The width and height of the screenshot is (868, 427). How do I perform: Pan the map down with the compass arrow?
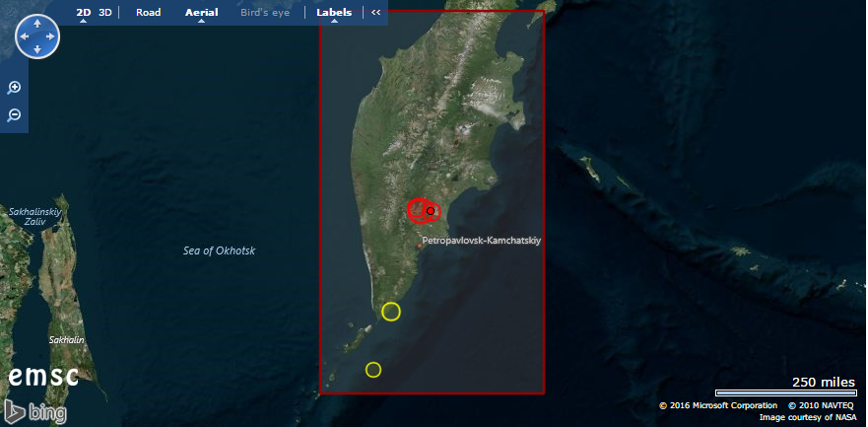pyautogui.click(x=37, y=49)
